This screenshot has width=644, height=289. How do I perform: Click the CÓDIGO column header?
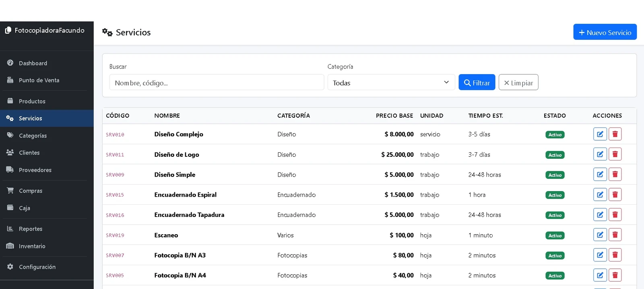point(118,116)
